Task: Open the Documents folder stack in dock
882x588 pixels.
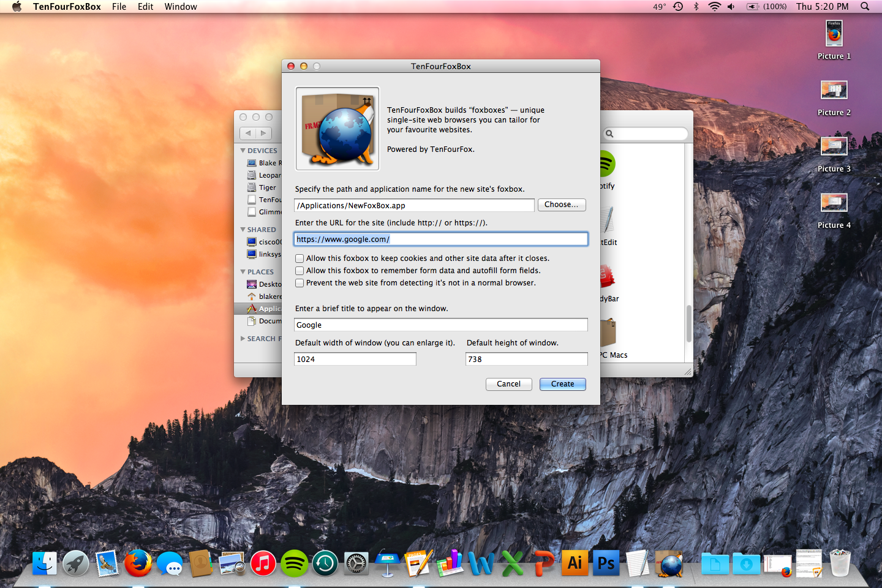Action: (x=715, y=563)
